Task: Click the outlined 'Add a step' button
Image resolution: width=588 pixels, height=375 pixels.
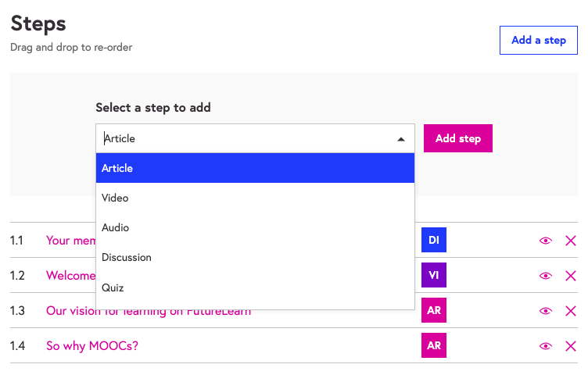Action: click(538, 40)
